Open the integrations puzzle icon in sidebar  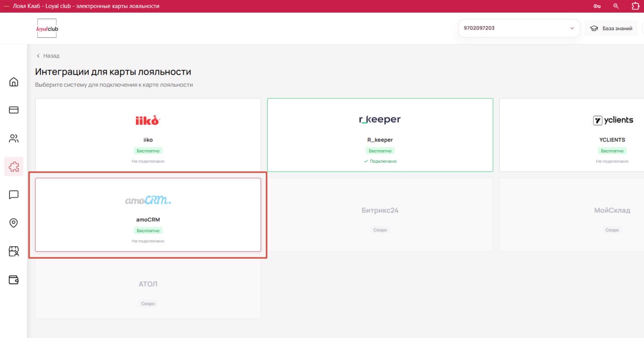click(14, 166)
